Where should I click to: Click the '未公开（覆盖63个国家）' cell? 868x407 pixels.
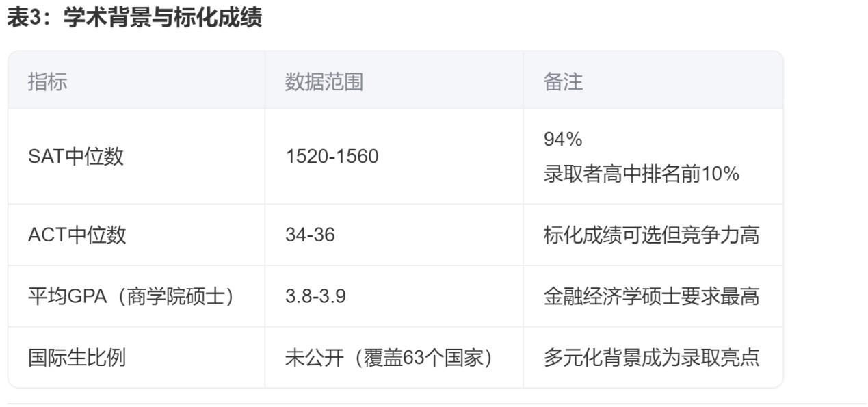pyautogui.click(x=389, y=358)
